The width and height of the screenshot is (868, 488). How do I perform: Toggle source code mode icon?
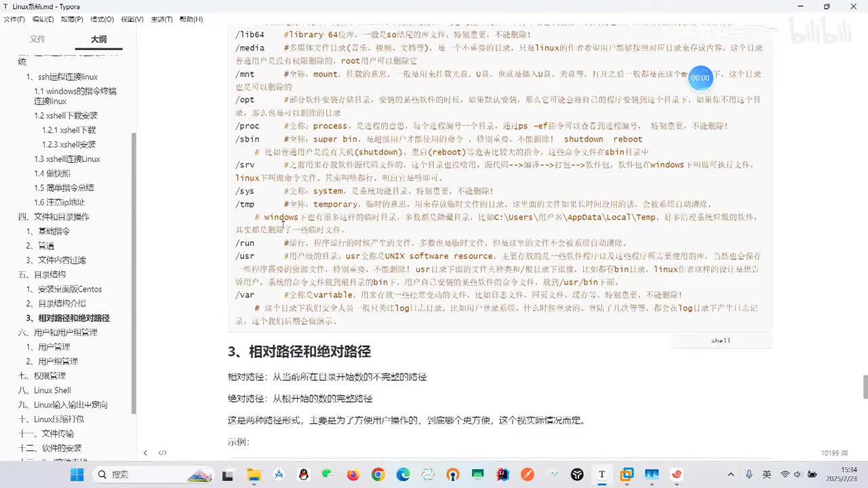pyautogui.click(x=163, y=453)
